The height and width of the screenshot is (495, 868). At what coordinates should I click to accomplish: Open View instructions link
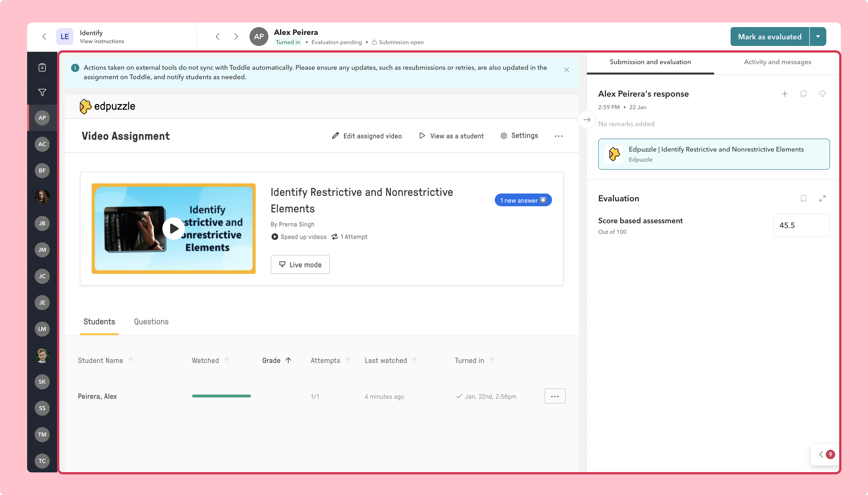point(102,41)
